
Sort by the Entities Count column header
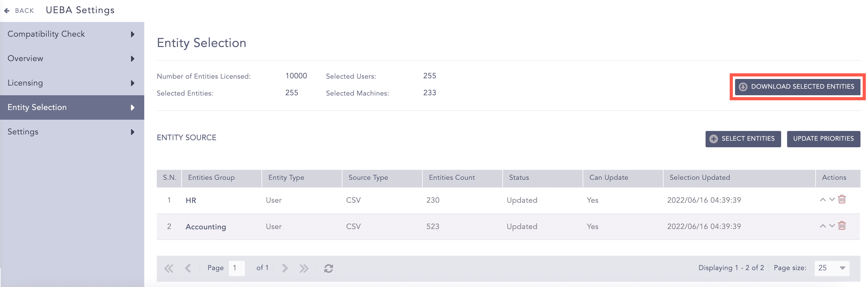(452, 178)
